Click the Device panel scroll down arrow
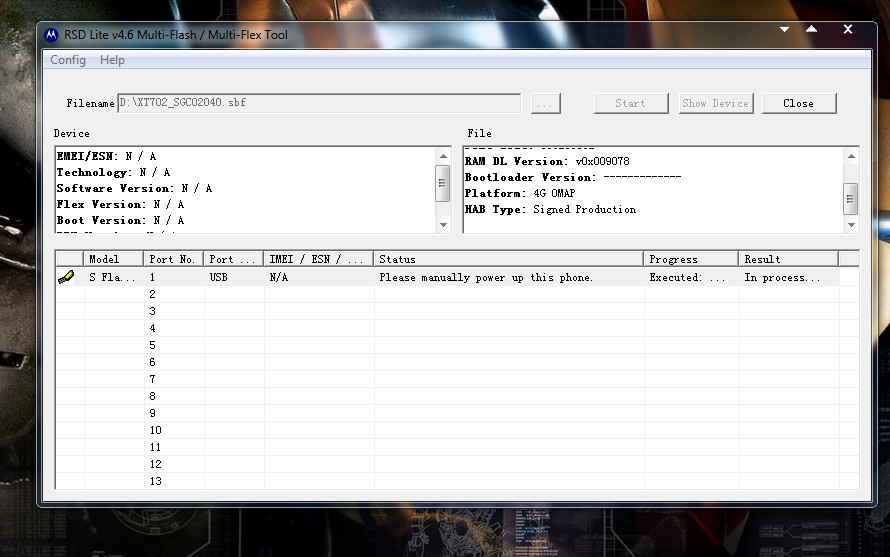This screenshot has width=890, height=557. pyautogui.click(x=443, y=225)
